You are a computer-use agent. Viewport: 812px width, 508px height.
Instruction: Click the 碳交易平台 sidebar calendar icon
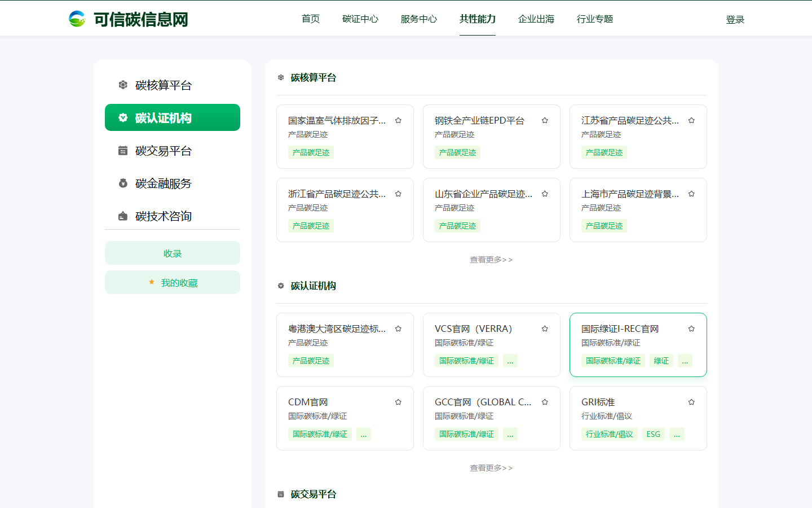click(123, 150)
